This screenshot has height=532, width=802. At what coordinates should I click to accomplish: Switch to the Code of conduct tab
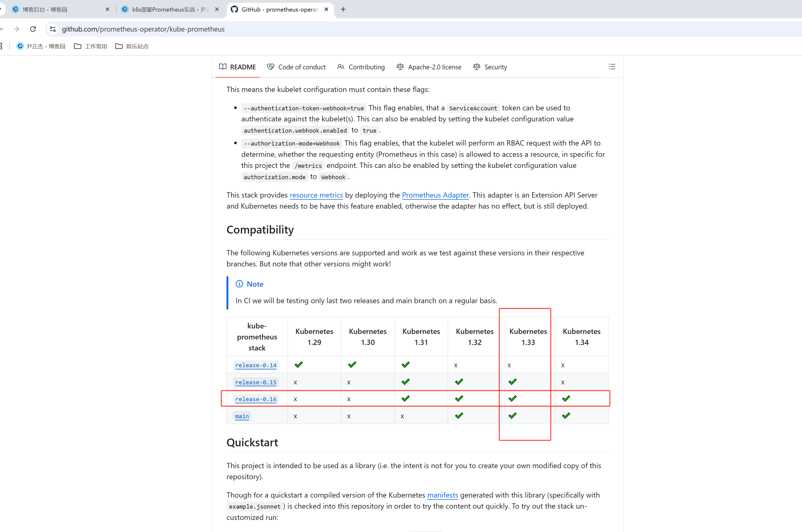pos(296,67)
